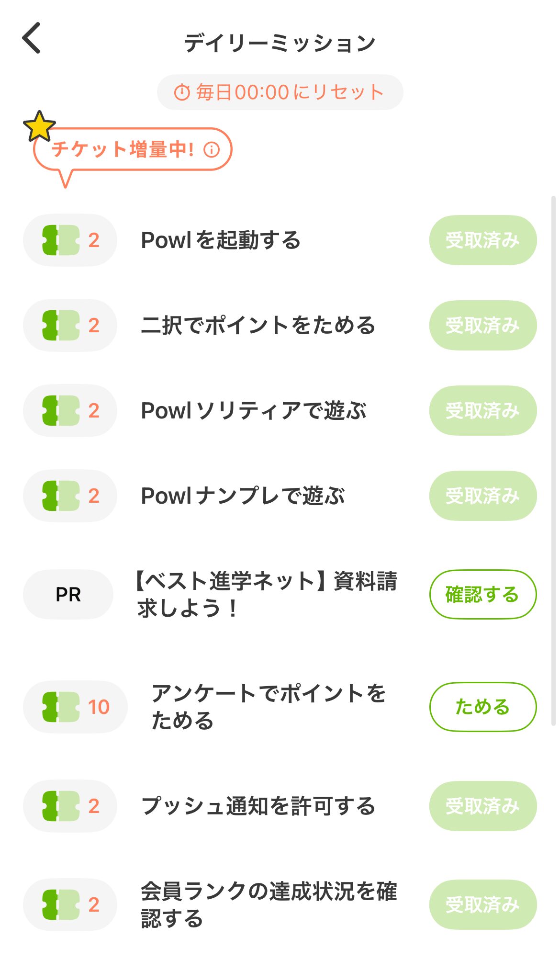Tap 受取済み button for Powlを起動する
Image resolution: width=560 pixels, height=960 pixels.
(482, 240)
